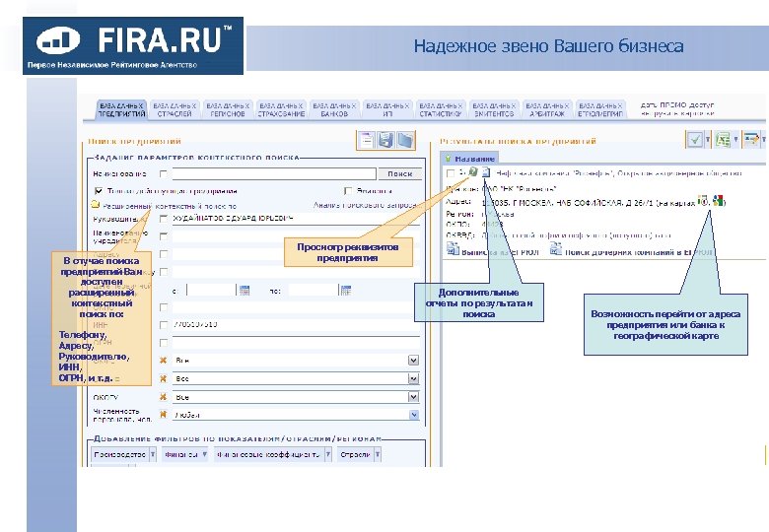Click the FIRA.RU logo
The height and width of the screenshot is (532, 769).
click(x=133, y=45)
